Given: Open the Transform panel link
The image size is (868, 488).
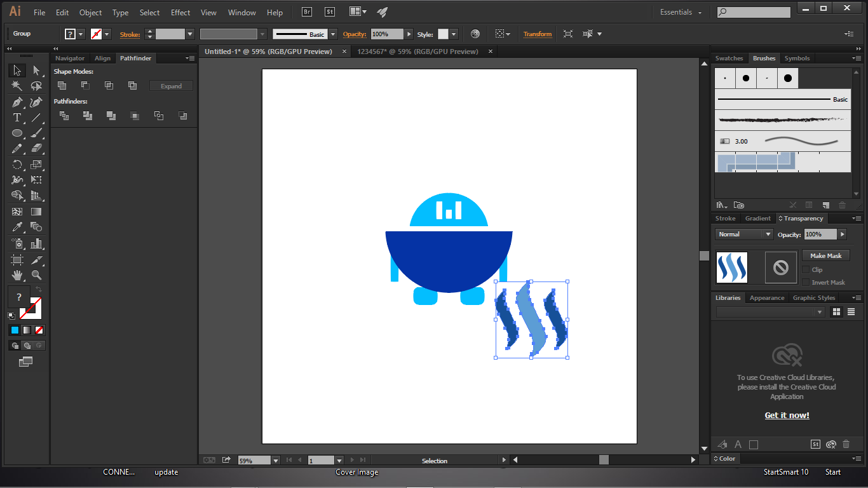Looking at the screenshot, I should 538,34.
